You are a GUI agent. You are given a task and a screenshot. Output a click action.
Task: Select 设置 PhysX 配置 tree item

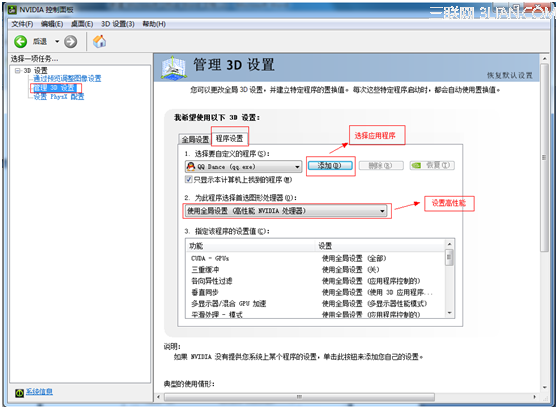click(59, 97)
